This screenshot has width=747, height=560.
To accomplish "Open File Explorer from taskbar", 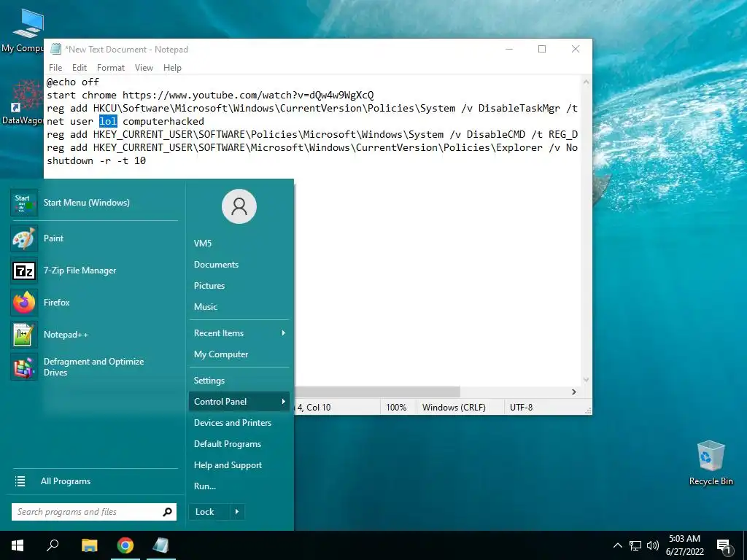I will click(x=89, y=545).
